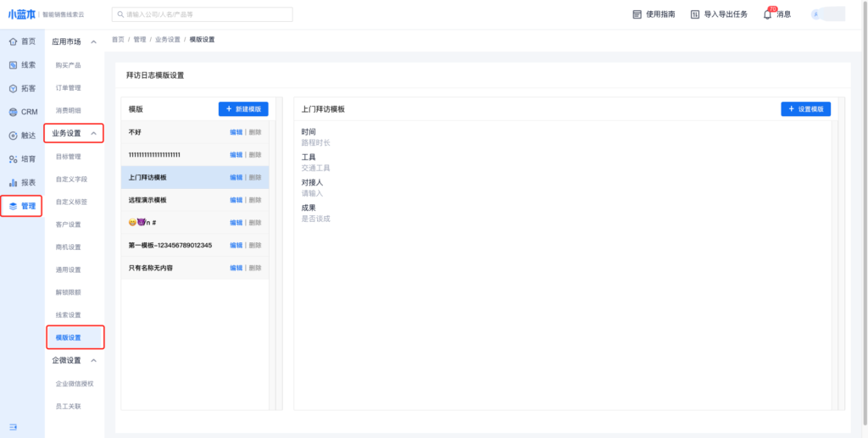Collapse the left sidebar with bottom icon
The height and width of the screenshot is (438, 868).
coord(13,426)
